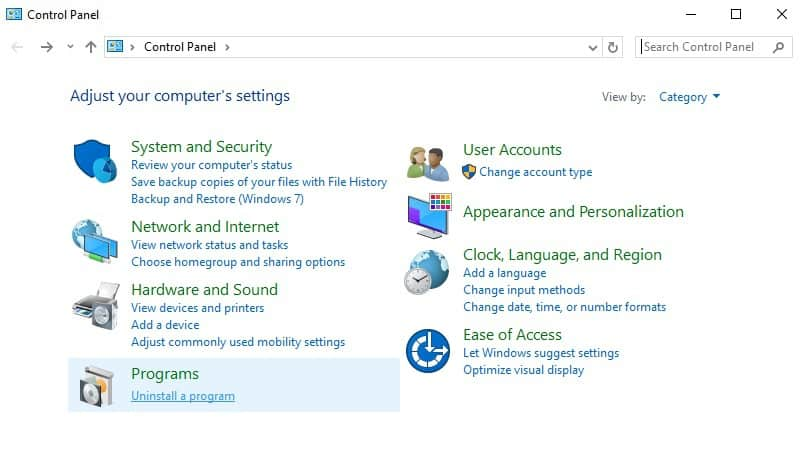Open System and Security category

[202, 147]
